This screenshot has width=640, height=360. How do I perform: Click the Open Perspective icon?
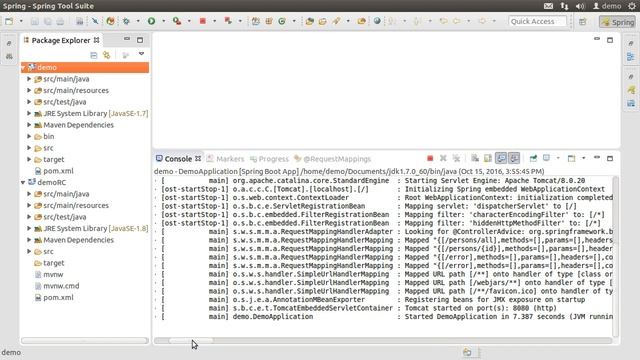click(582, 21)
